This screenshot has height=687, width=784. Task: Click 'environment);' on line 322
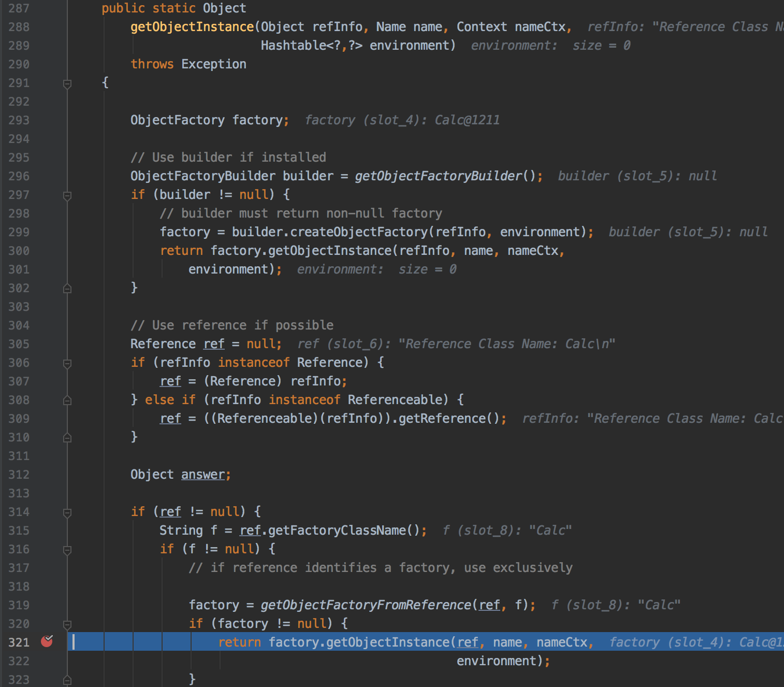pos(503,661)
